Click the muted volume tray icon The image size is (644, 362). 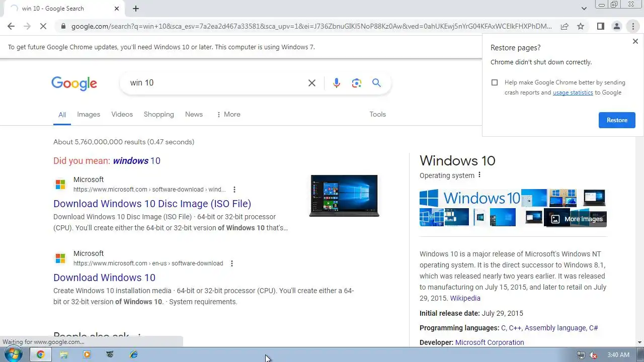coord(593,355)
